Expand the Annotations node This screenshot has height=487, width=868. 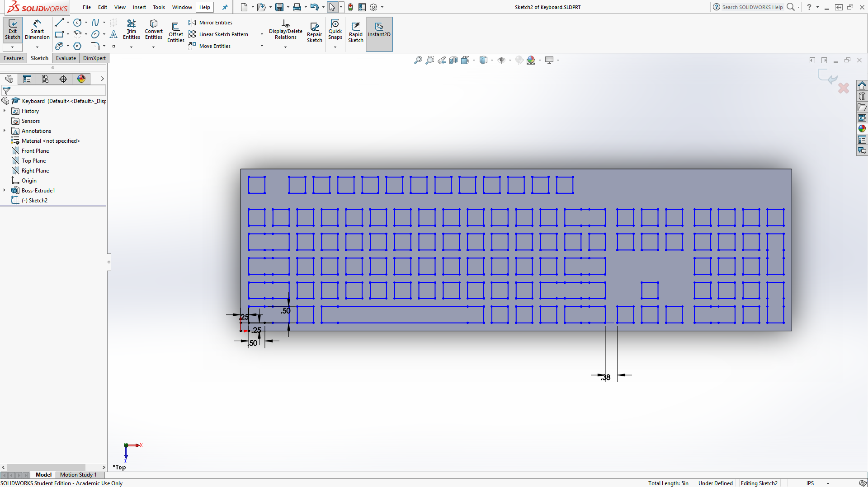[5, 131]
